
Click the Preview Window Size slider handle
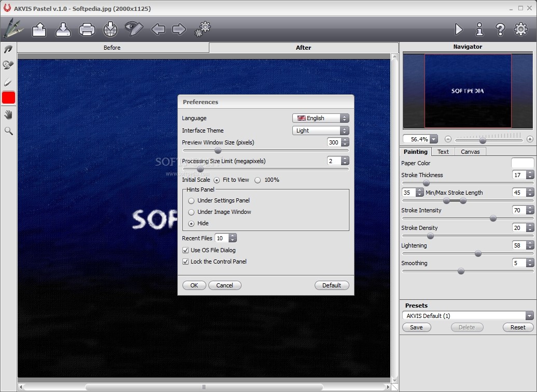[218, 151]
